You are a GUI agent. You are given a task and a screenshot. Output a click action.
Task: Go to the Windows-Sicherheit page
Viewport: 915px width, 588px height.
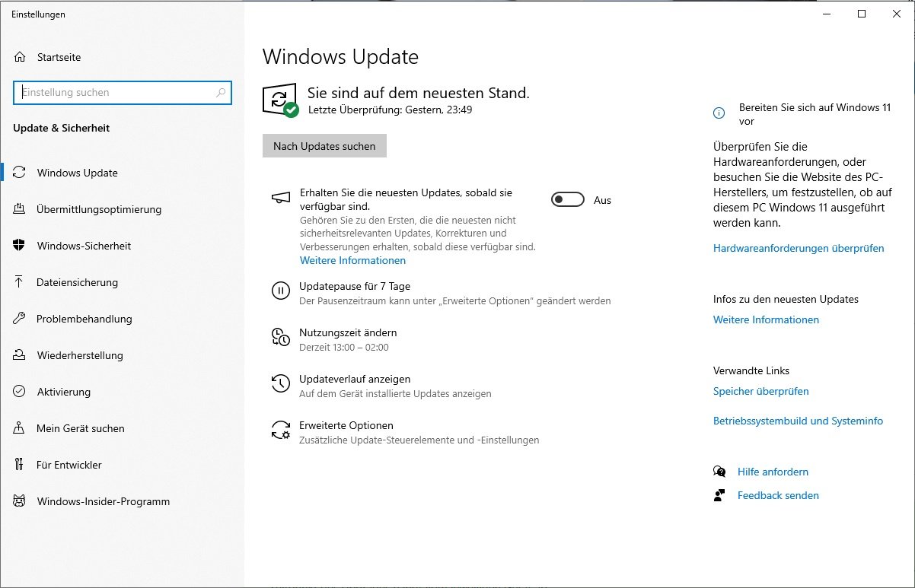122,246
